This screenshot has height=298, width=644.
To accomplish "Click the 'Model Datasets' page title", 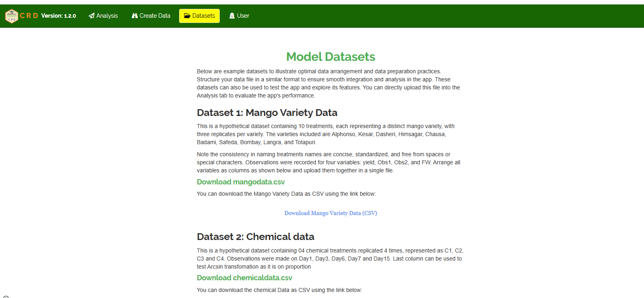I will [x=330, y=57].
